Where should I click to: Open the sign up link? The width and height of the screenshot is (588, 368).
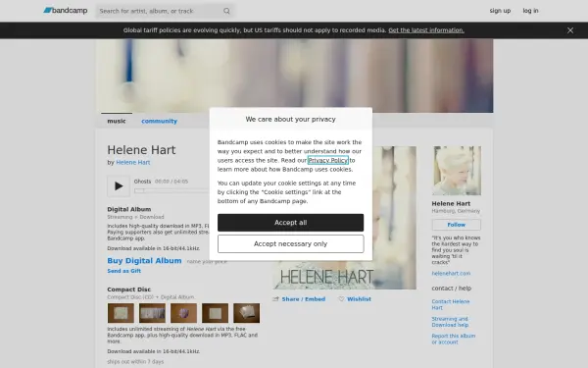click(500, 11)
